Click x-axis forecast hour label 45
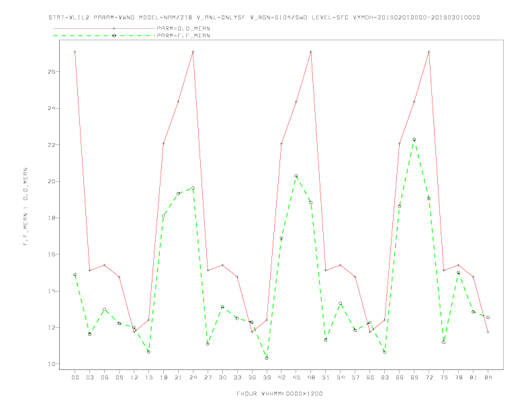Image resolution: width=532 pixels, height=411 pixels. click(296, 377)
